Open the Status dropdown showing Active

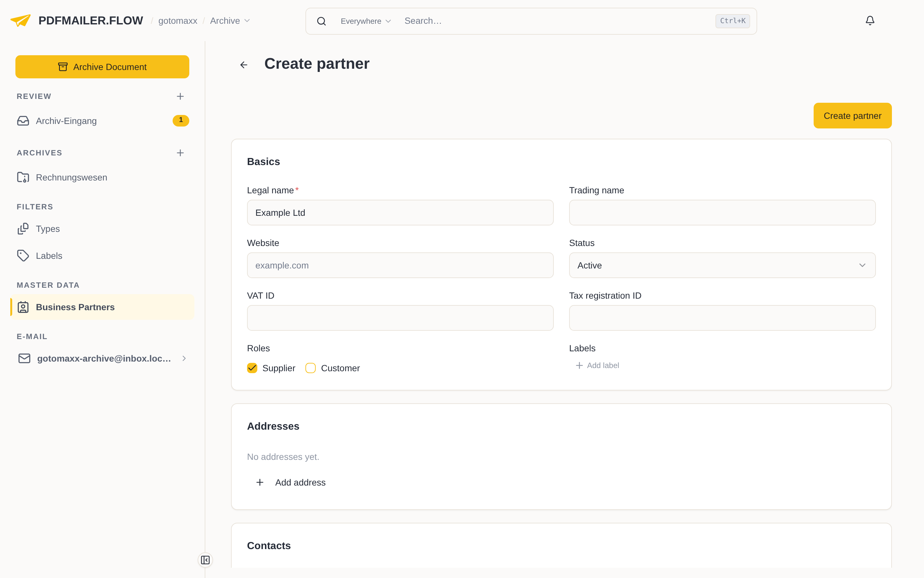tap(722, 265)
